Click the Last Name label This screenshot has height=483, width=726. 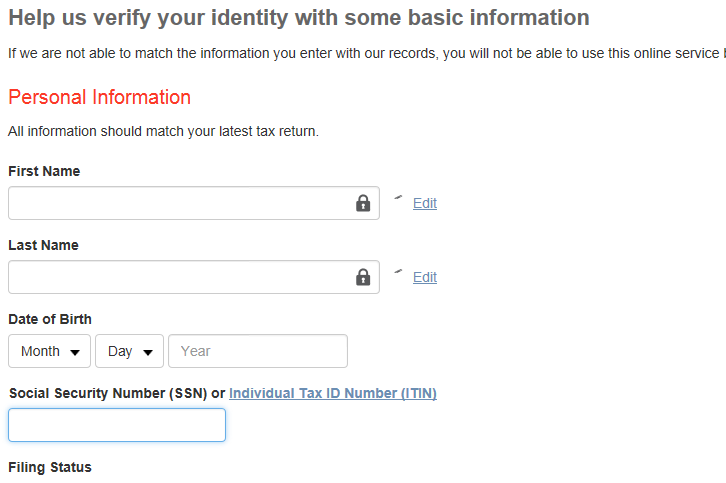coord(43,245)
